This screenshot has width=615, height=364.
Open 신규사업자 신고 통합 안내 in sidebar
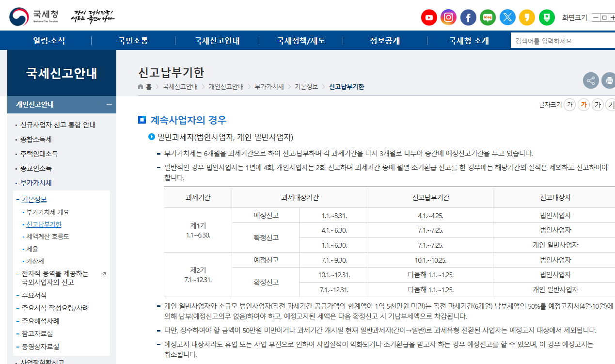pos(58,125)
